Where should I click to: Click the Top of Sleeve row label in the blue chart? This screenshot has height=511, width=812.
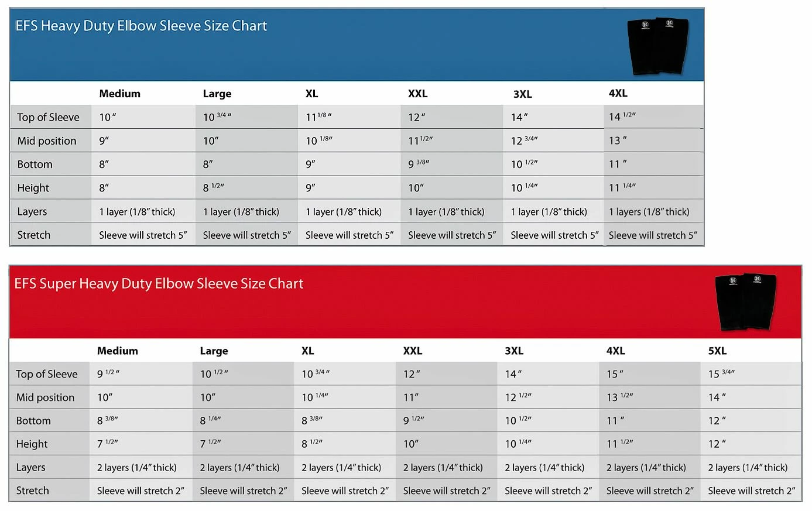pyautogui.click(x=48, y=117)
